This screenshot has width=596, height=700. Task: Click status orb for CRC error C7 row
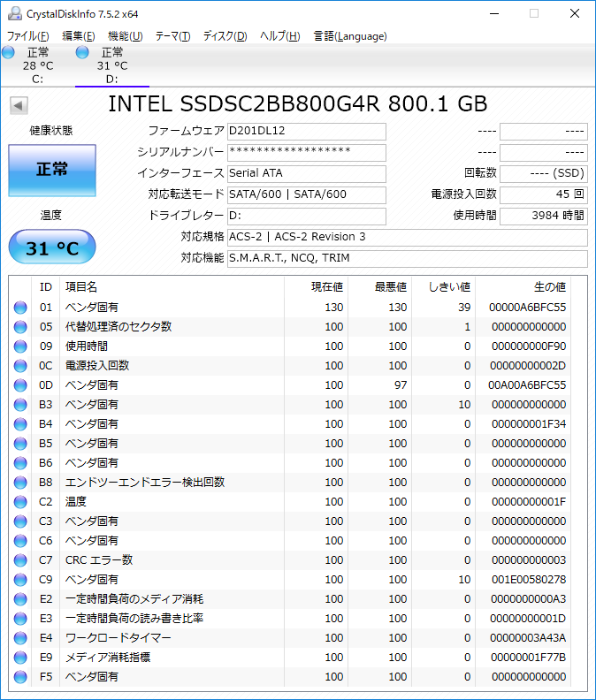coord(20,560)
